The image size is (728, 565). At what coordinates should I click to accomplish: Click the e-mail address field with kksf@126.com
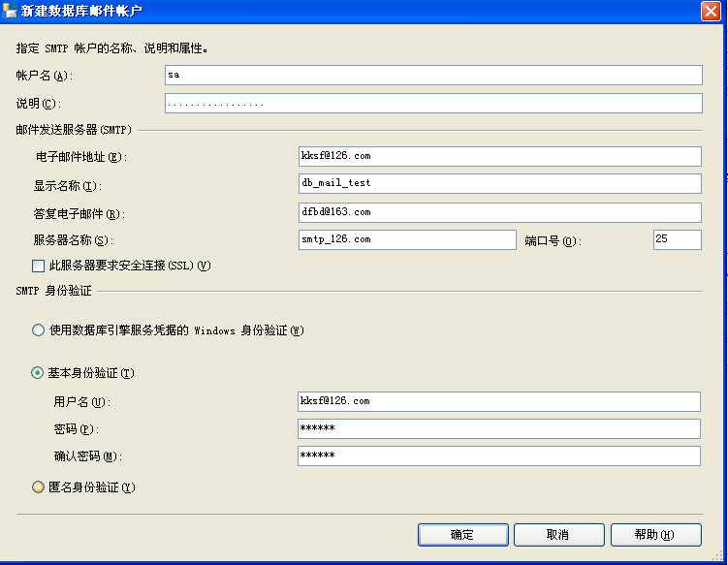point(499,156)
